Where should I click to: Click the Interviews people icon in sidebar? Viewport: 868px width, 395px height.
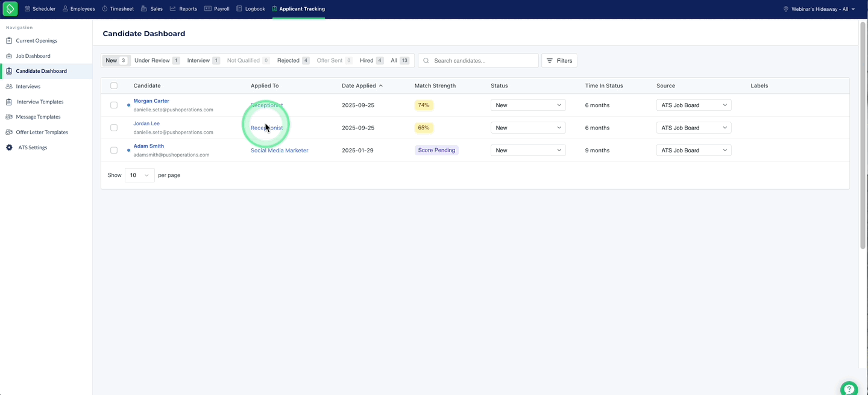pos(9,86)
